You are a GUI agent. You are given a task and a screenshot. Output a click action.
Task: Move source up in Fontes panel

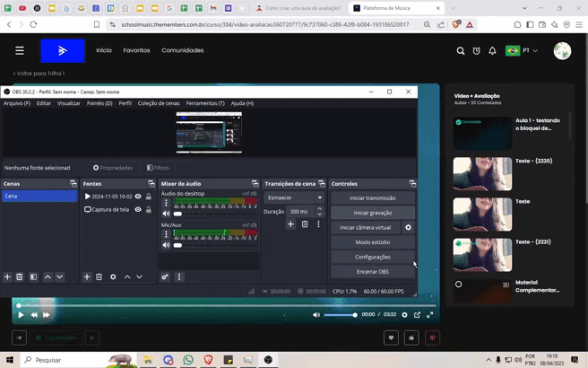point(127,276)
